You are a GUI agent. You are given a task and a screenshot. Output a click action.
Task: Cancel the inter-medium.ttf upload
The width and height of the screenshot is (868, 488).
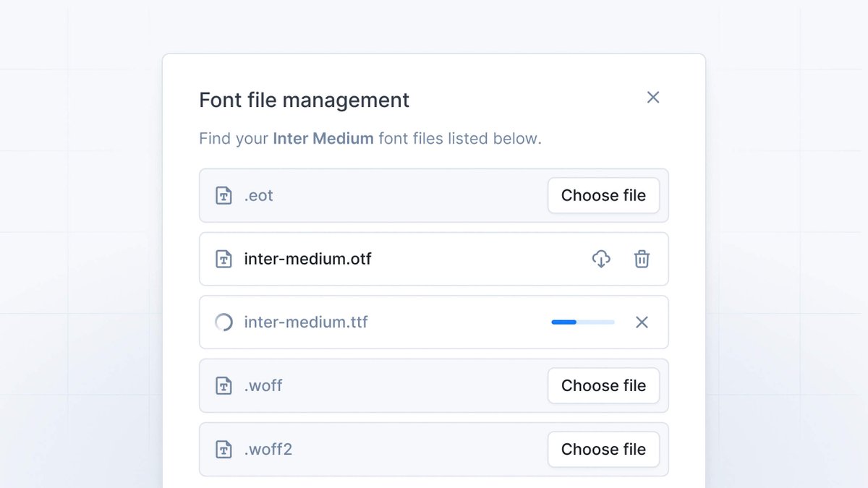(x=642, y=322)
